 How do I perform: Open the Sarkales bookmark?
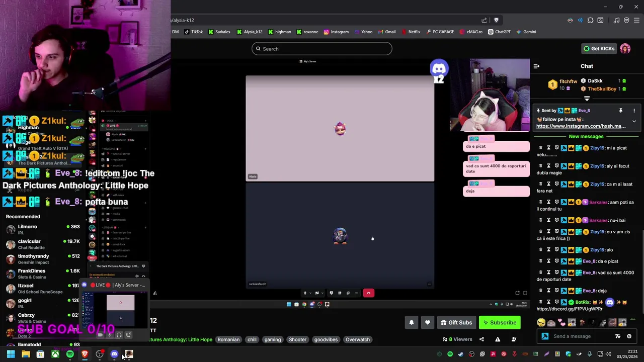[219, 32]
